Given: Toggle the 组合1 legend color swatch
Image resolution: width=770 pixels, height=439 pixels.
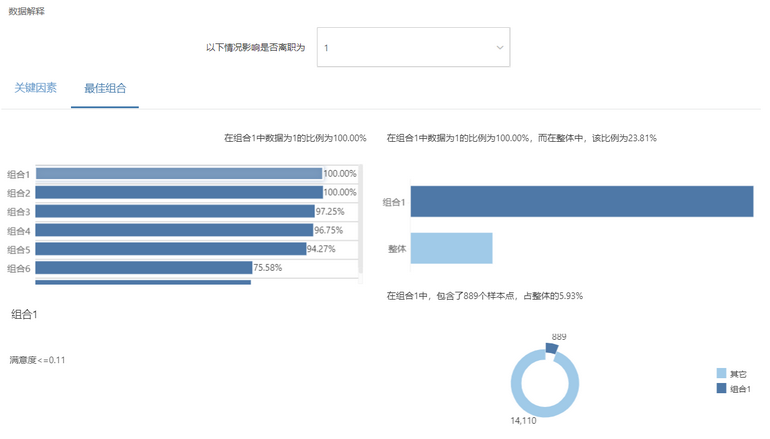Looking at the screenshot, I should tap(721, 388).
